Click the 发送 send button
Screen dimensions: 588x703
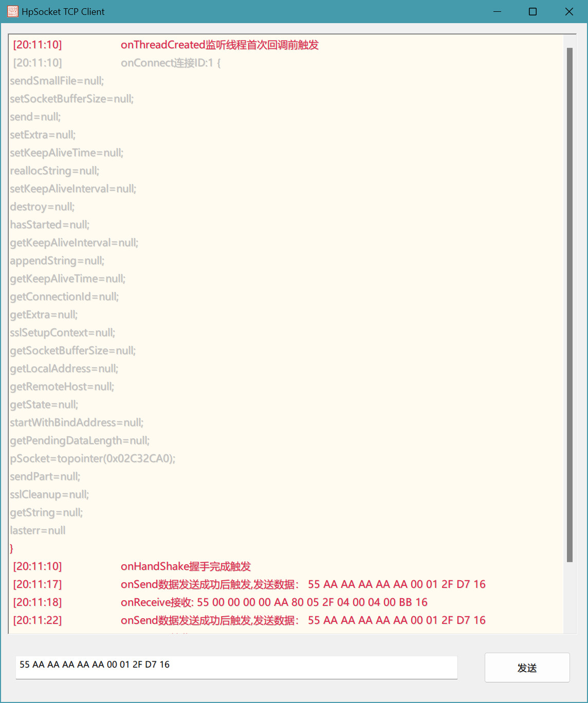(x=527, y=668)
